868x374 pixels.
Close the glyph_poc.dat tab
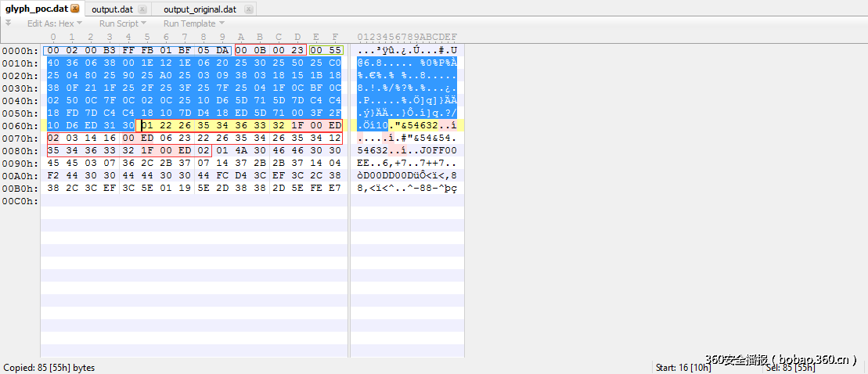point(75,9)
